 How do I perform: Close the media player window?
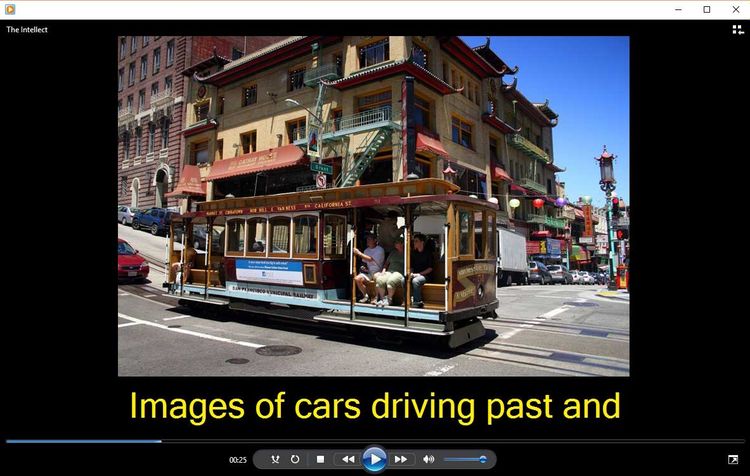736,9
